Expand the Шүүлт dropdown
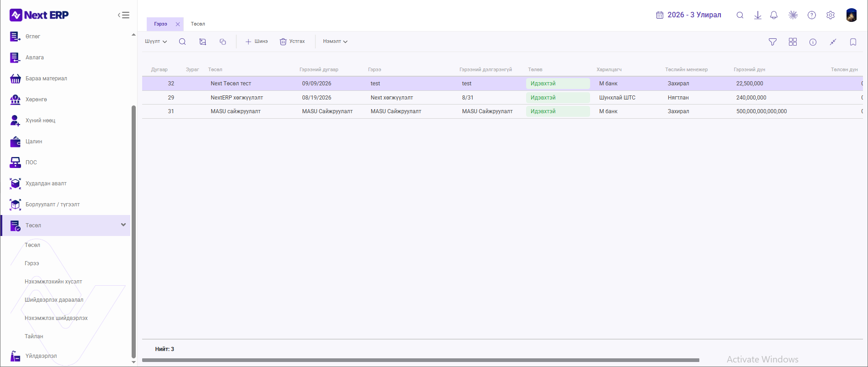 pyautogui.click(x=156, y=42)
